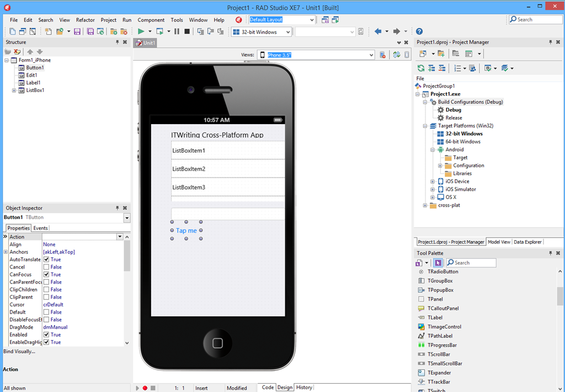Toggle the Enabled property checkbox
Screen dimensions: 565x392
point(47,335)
